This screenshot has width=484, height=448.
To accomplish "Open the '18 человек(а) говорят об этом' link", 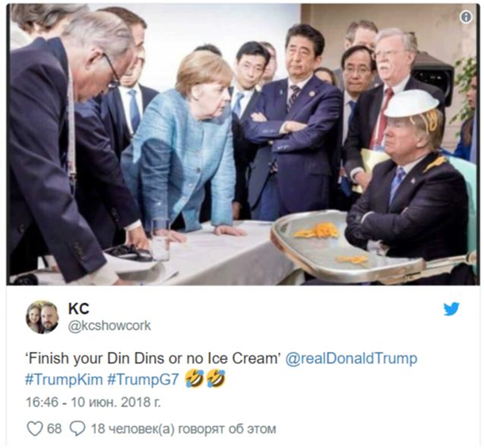I will [183, 429].
